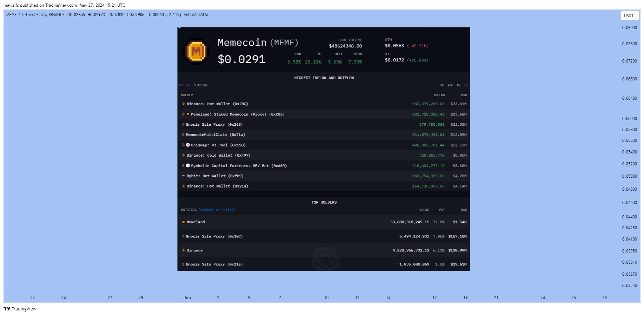Click the 0.08000 price axis label

pos(629,28)
